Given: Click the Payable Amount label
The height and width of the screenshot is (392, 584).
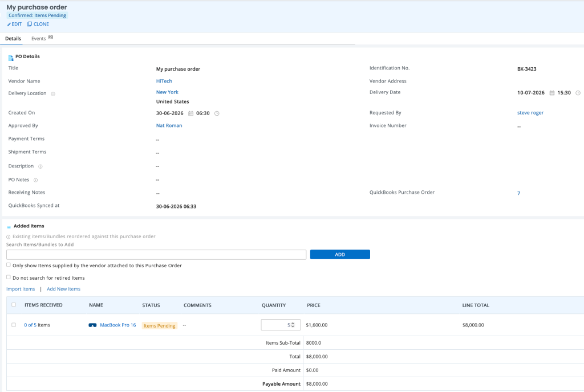Looking at the screenshot, I should (281, 384).
